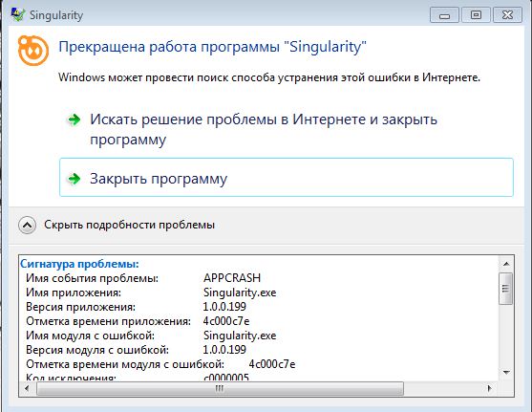The image size is (532, 412).
Task: Collapse details with the round chevron button
Action: 27,226
